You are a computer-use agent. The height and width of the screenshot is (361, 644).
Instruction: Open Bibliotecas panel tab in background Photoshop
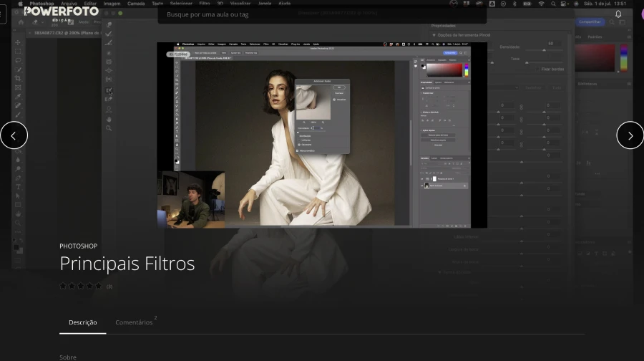(587, 84)
